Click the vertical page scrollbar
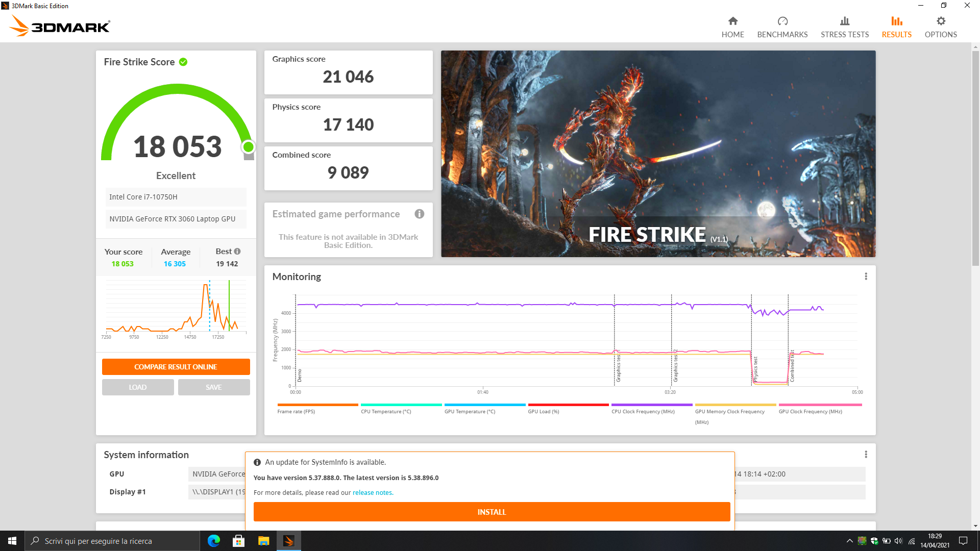 (x=975, y=158)
